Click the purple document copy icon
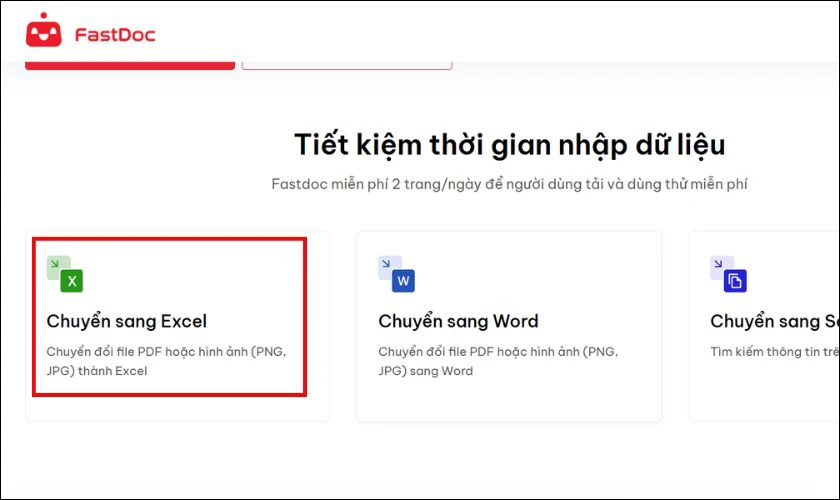Screen dimensions: 840x500 [728, 274]
